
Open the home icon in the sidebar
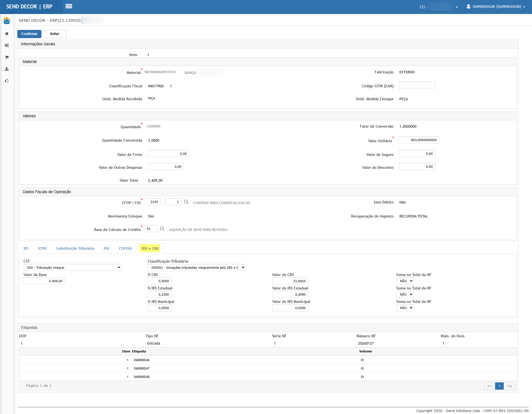(7, 34)
